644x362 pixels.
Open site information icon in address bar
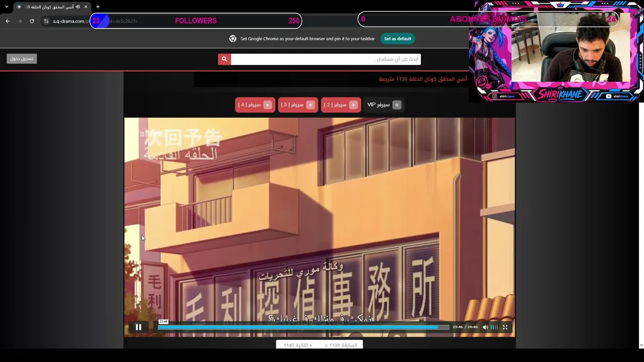[46, 21]
